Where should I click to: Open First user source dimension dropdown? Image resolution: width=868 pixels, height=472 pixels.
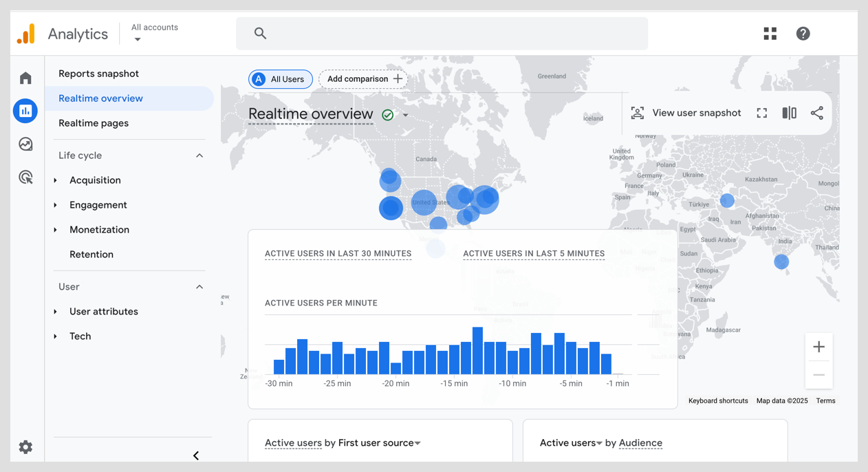(417, 443)
